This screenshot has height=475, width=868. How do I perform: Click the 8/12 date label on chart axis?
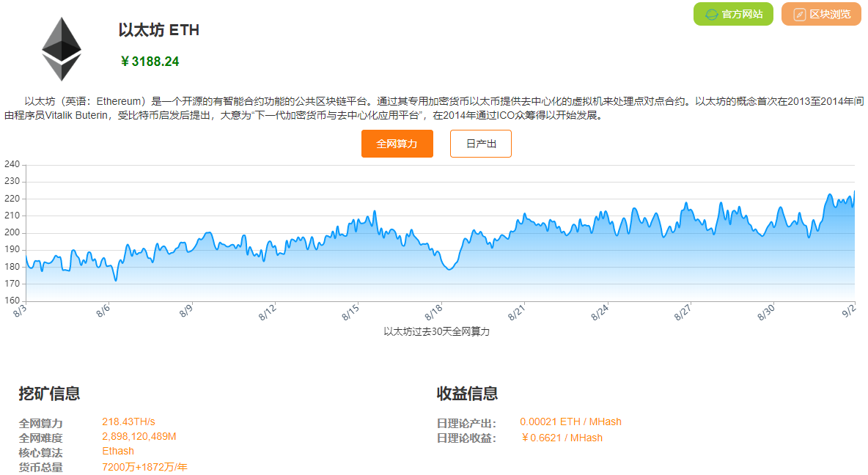click(268, 312)
